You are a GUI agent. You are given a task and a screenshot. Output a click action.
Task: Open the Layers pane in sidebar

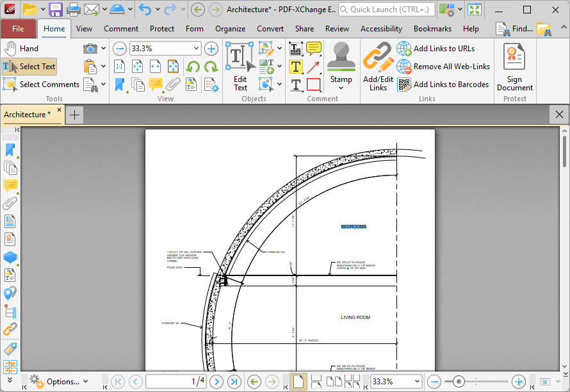click(x=10, y=257)
